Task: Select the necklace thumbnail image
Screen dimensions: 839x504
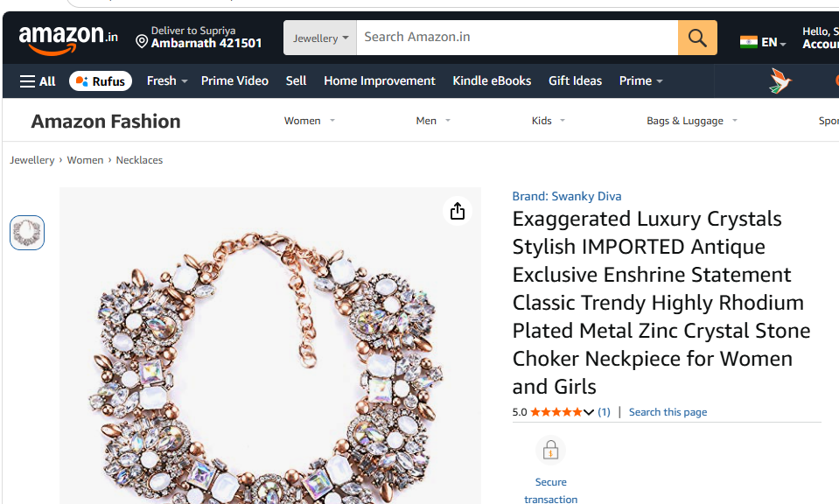Action: click(27, 233)
